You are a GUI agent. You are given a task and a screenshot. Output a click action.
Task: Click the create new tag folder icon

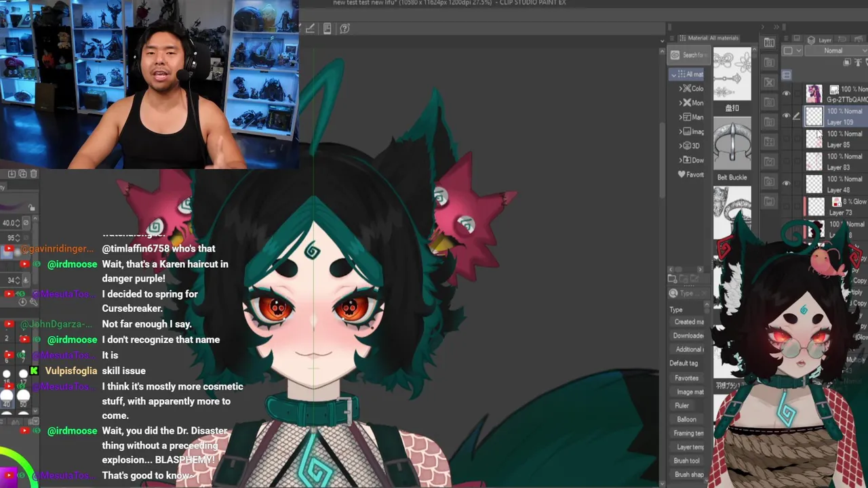point(672,279)
